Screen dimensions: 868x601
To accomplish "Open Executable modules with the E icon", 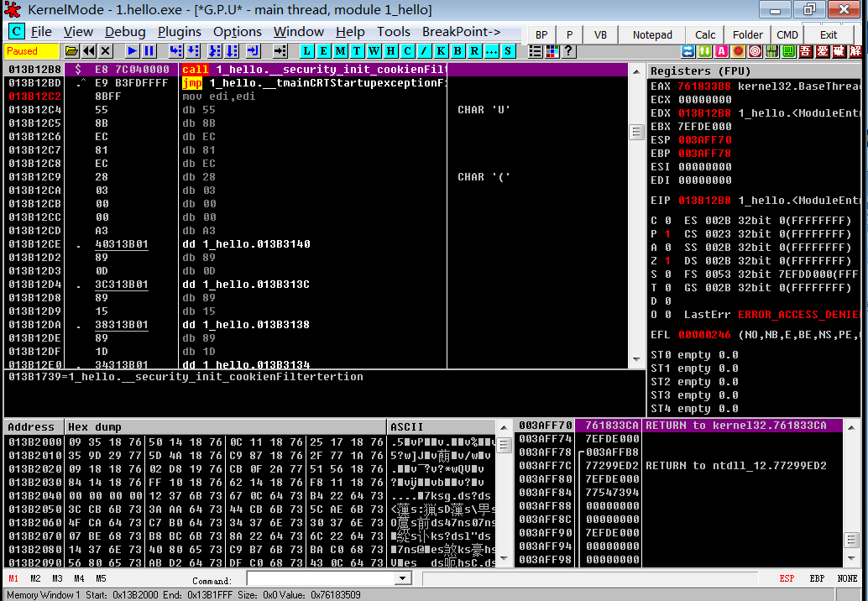I will click(x=323, y=51).
